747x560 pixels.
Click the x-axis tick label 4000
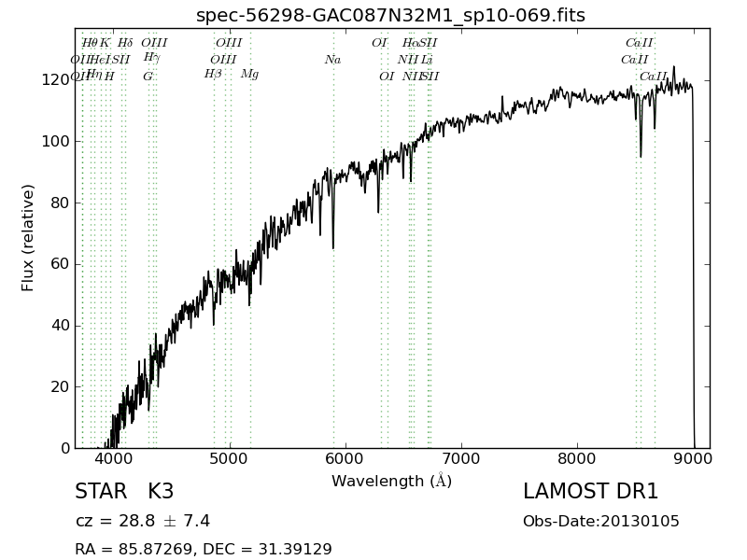[x=114, y=459]
